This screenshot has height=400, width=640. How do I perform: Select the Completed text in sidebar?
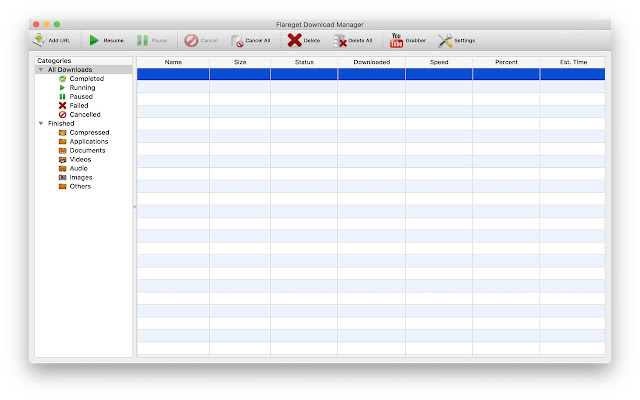pos(87,78)
